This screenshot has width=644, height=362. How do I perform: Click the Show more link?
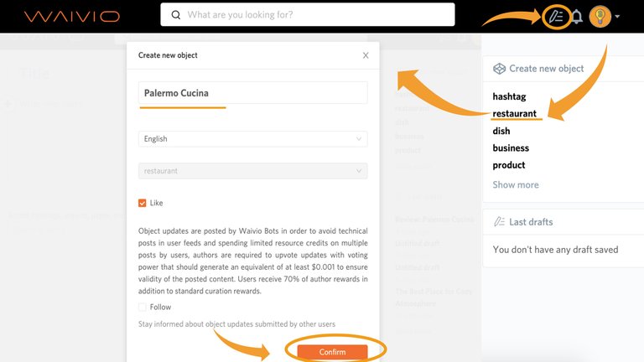[x=516, y=184]
